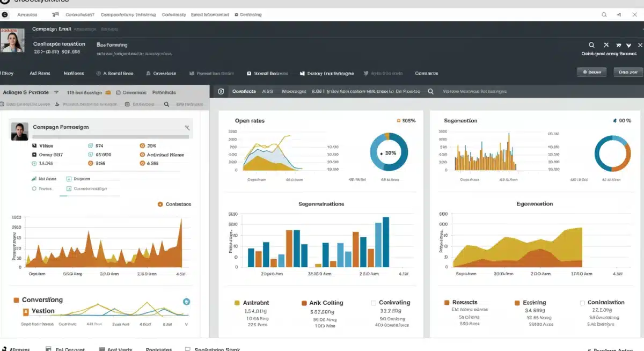Select the Ad Vents icon in bottom bar
644x351 pixels.
point(101,348)
